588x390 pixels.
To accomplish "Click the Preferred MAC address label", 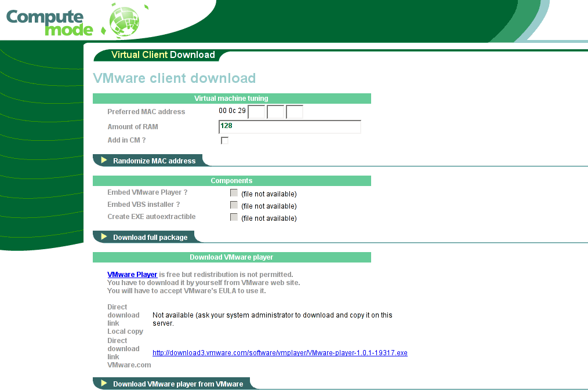I will click(x=146, y=112).
